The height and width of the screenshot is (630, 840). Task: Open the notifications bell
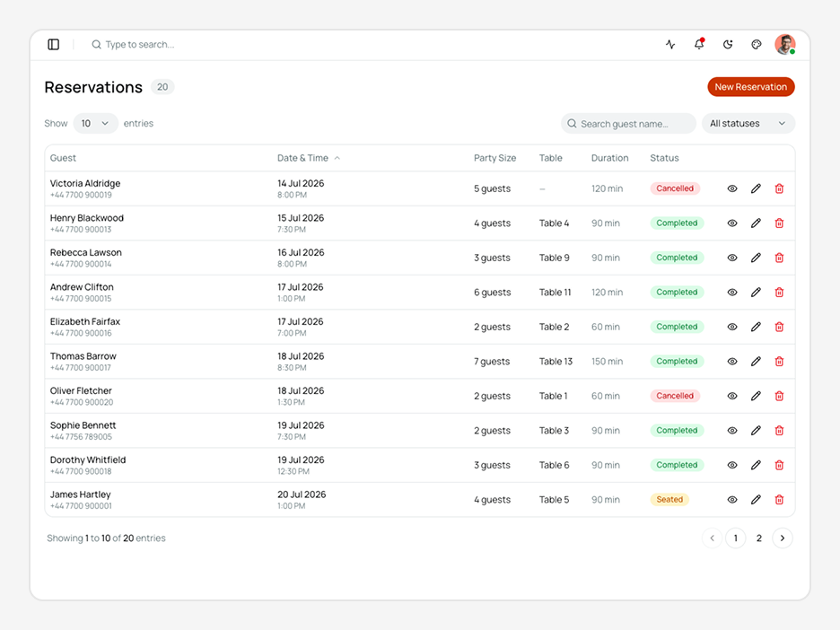coord(699,45)
